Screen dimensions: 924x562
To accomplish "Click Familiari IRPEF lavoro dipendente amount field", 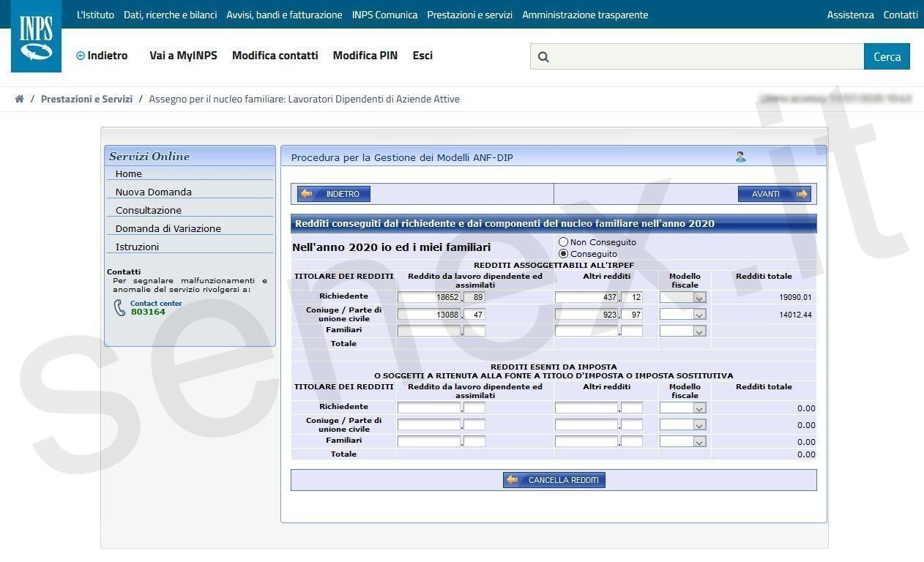I will pyautogui.click(x=429, y=331).
